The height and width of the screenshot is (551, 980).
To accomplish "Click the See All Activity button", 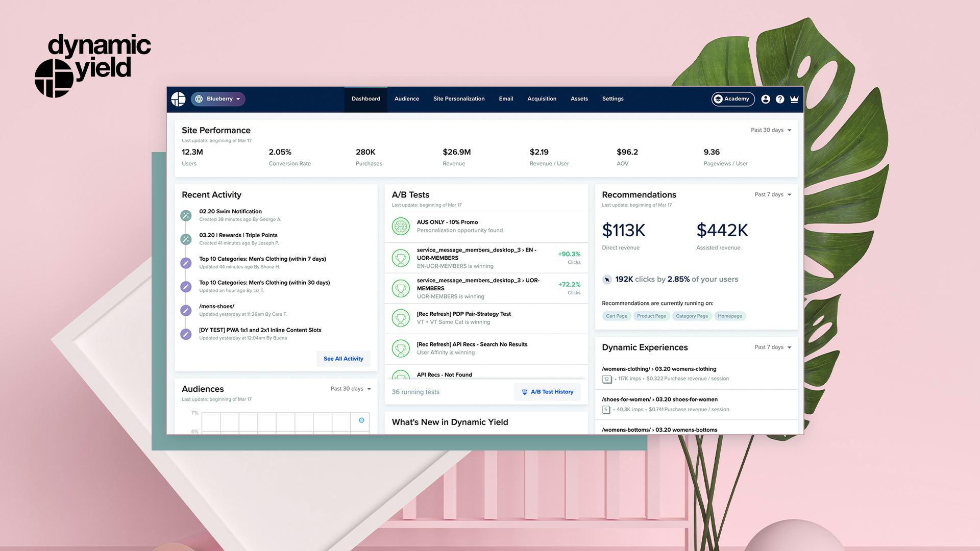I will [343, 359].
